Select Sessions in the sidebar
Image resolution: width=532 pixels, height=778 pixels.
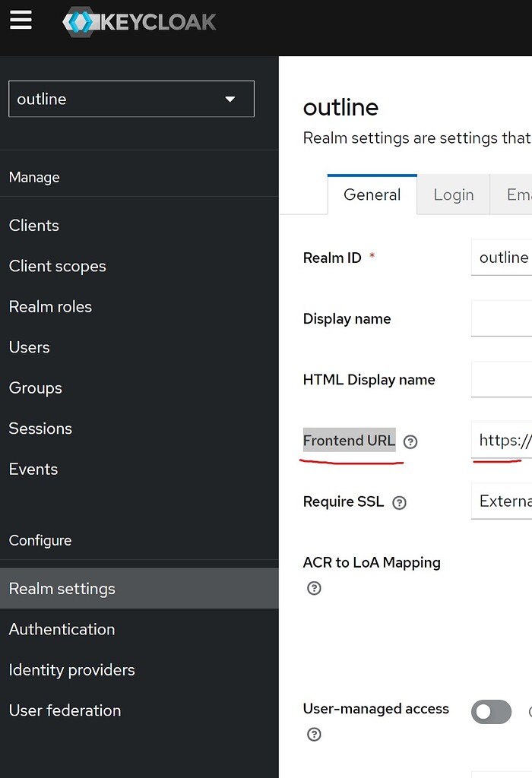[x=40, y=429]
